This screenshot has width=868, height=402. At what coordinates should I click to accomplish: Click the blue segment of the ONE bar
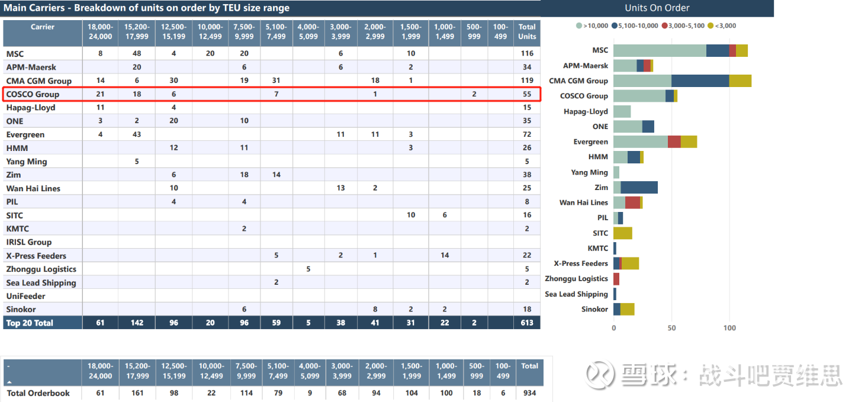[x=648, y=126]
